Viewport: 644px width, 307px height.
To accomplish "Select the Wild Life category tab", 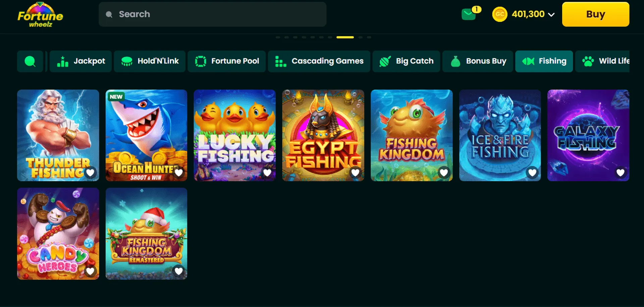I will coord(602,61).
